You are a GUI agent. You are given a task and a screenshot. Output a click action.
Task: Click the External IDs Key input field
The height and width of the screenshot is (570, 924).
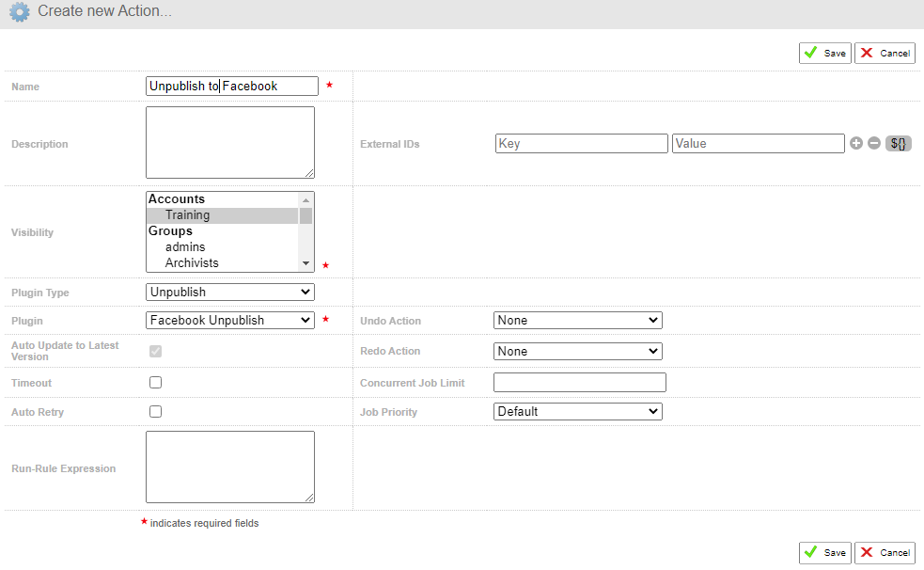tap(582, 143)
